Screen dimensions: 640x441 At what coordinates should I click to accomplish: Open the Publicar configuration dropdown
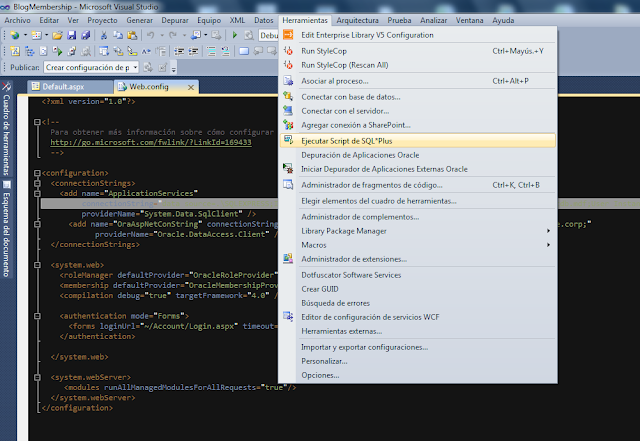pyautogui.click(x=136, y=67)
